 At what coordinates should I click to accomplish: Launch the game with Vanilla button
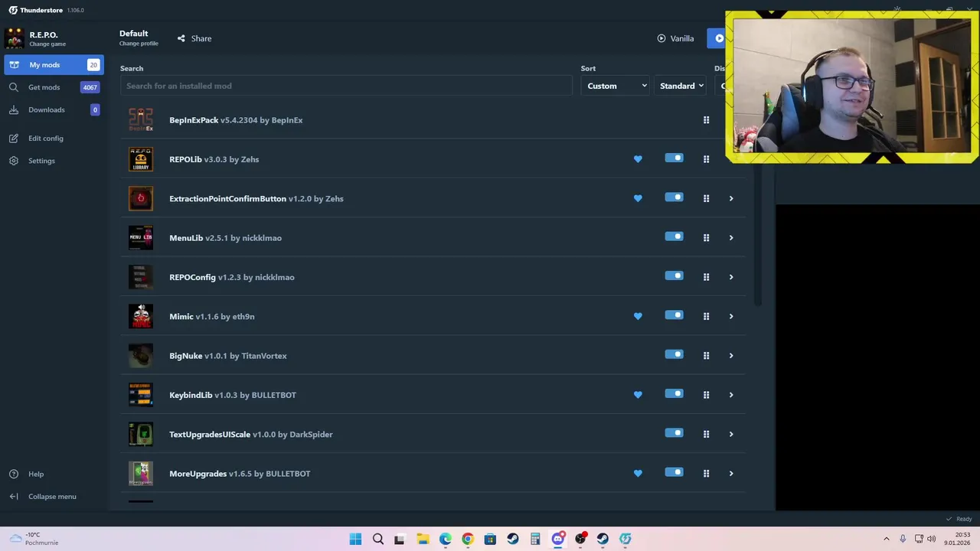pyautogui.click(x=676, y=38)
